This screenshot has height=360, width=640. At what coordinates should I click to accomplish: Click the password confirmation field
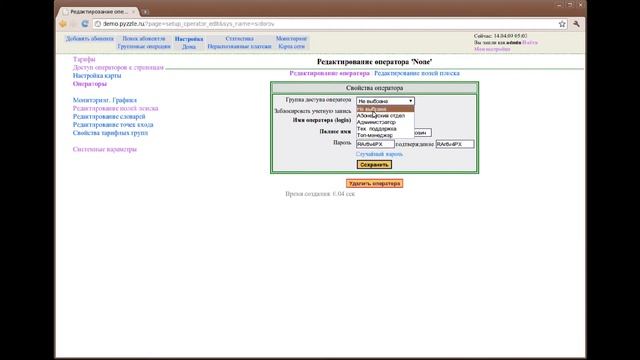click(455, 144)
